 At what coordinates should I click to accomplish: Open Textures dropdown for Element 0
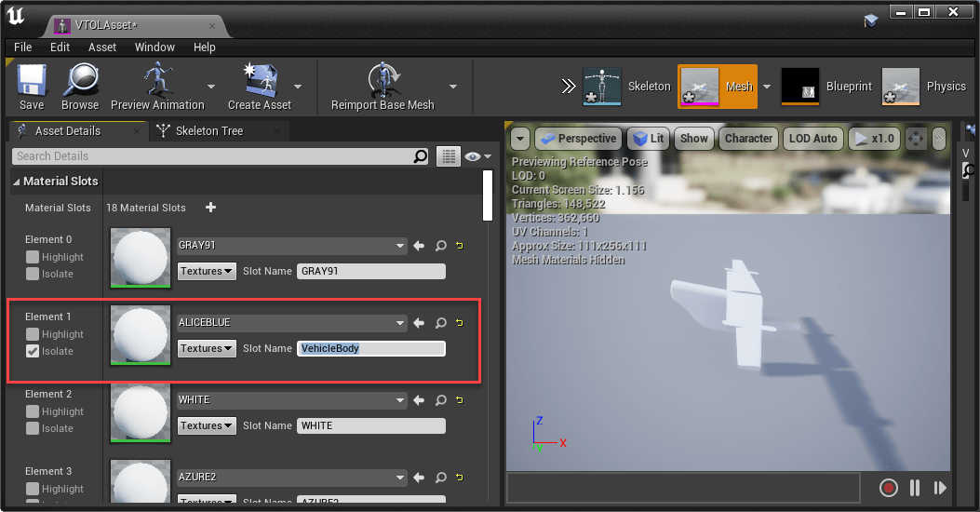207,271
